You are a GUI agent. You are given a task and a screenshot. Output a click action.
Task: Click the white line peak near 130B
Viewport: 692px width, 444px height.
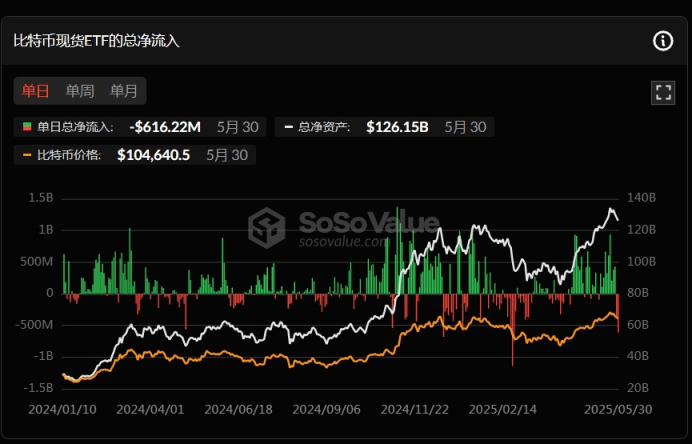click(611, 209)
